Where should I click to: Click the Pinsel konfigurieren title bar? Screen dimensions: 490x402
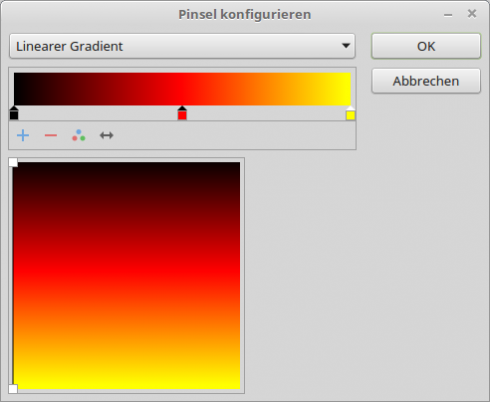(x=245, y=14)
